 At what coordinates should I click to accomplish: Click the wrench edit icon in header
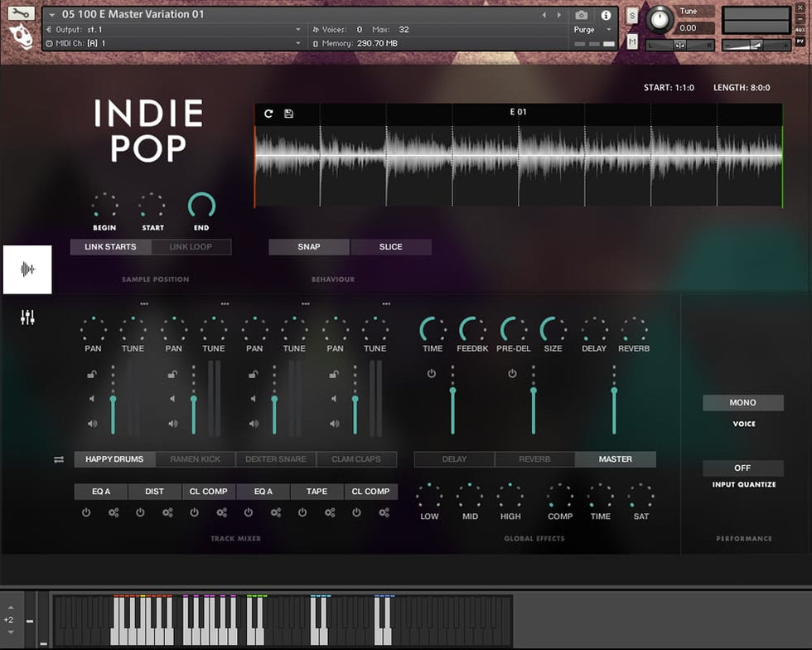coord(22,14)
